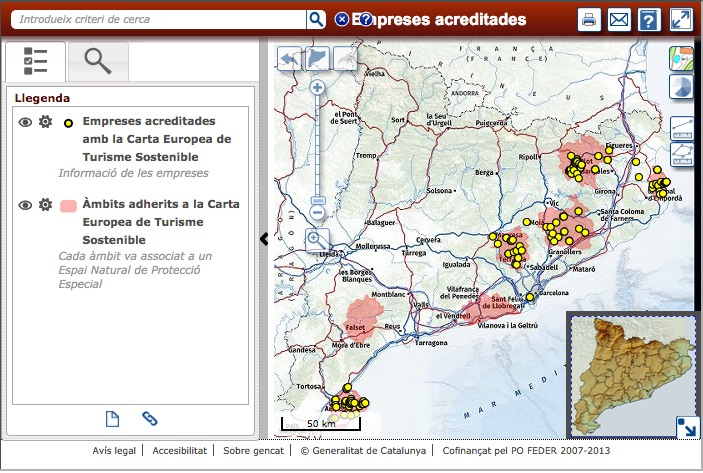Open the Avís legal link
The height and width of the screenshot is (473, 703).
[x=114, y=451]
